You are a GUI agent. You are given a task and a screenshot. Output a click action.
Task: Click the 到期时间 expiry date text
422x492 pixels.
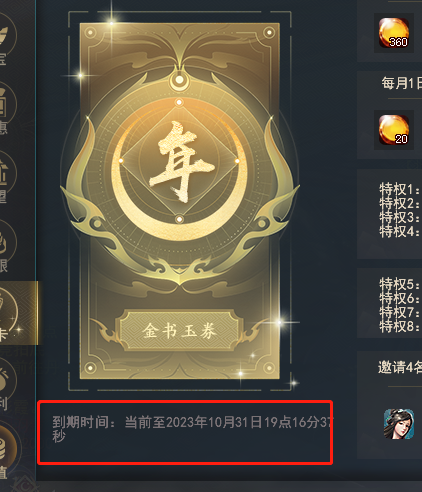(192, 429)
